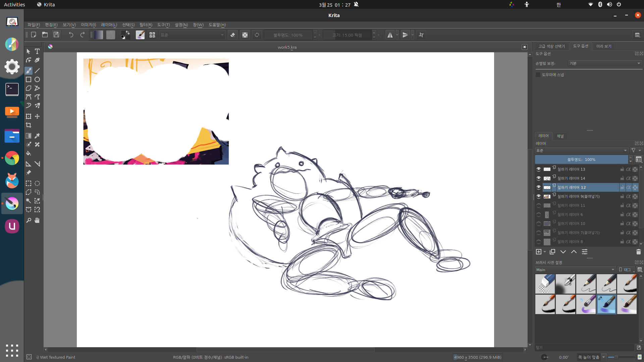This screenshot has width=644, height=362.
Task: Open vertical mirror options arrow
Action: 413,35
